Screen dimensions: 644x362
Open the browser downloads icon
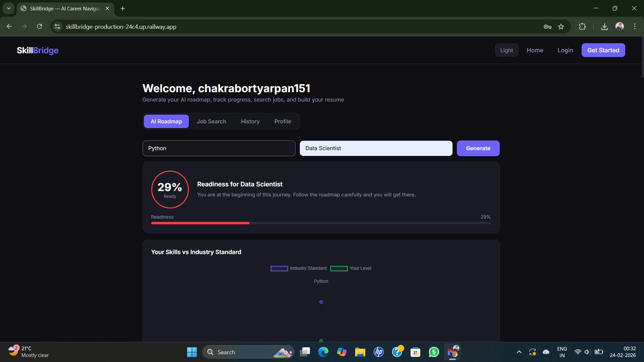coord(604,26)
